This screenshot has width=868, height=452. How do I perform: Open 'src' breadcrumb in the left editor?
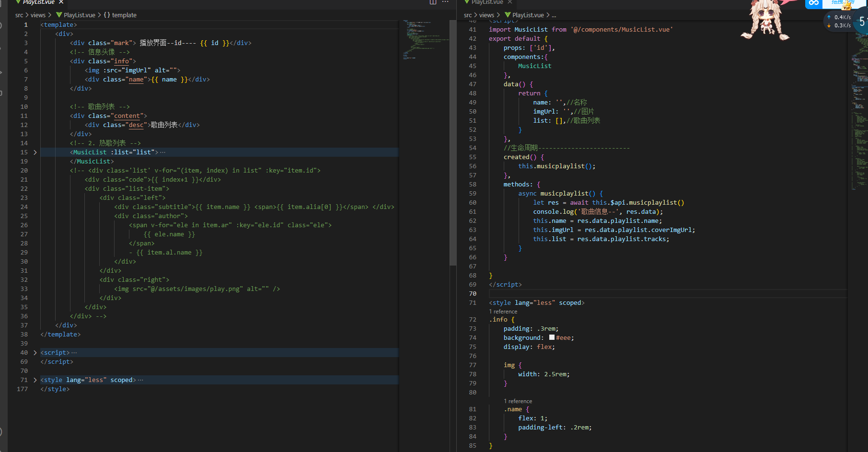(19, 15)
